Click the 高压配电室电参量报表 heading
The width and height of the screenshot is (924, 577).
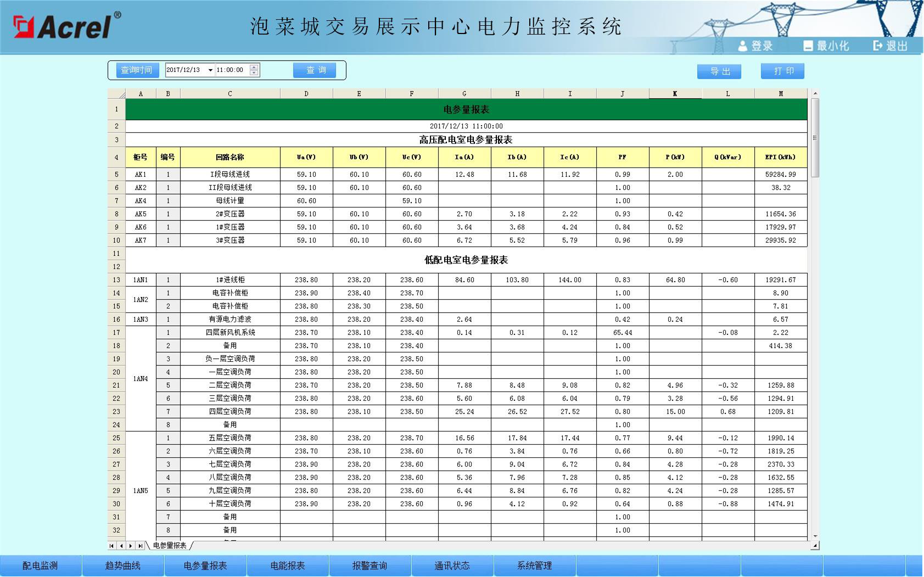coord(466,140)
